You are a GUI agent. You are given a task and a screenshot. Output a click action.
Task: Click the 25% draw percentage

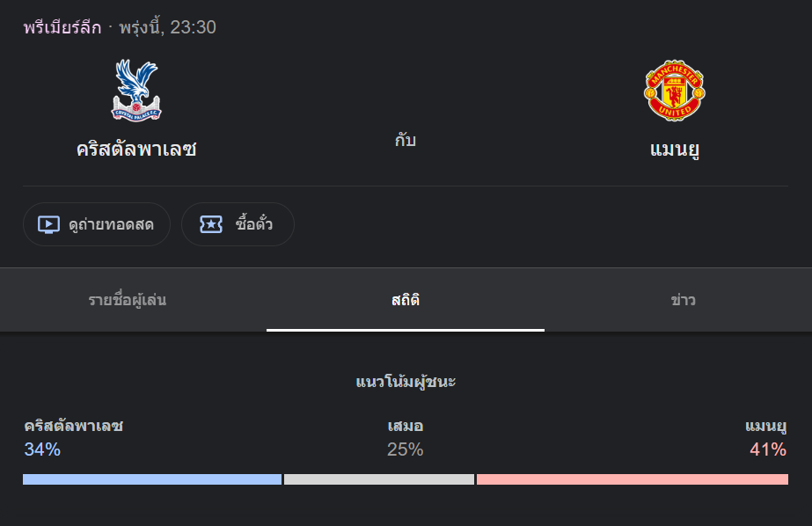click(406, 449)
